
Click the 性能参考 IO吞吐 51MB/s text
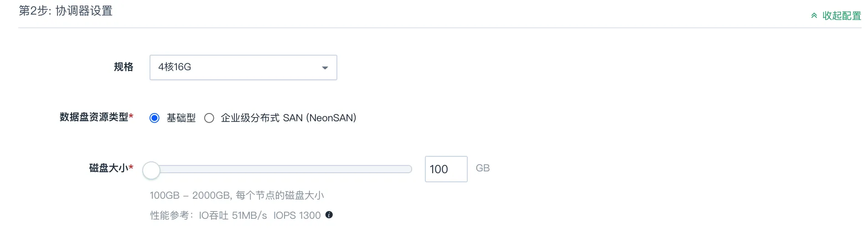pyautogui.click(x=209, y=215)
